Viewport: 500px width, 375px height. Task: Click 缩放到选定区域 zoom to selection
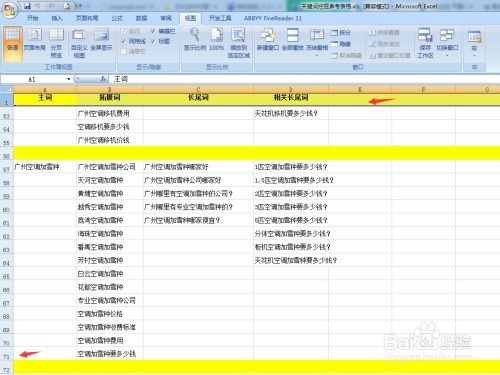point(238,44)
